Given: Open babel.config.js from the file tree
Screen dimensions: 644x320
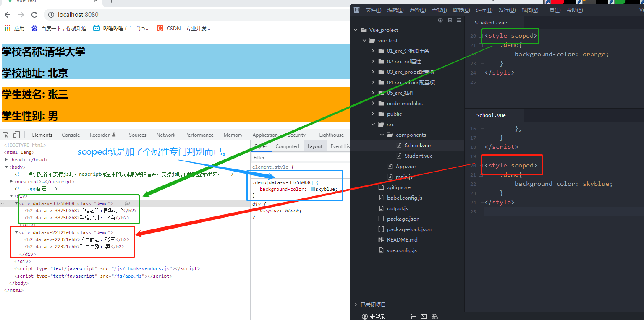Looking at the screenshot, I should (x=405, y=198).
